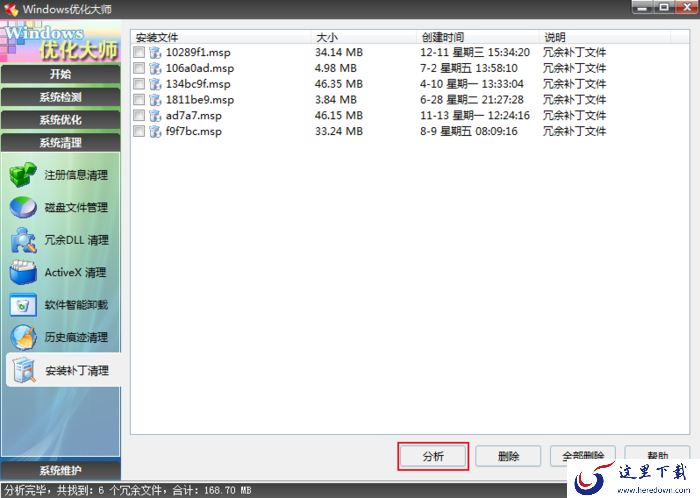The image size is (700, 498).
Task: Select 历史痕迹清理 label text
Action: pos(76,337)
